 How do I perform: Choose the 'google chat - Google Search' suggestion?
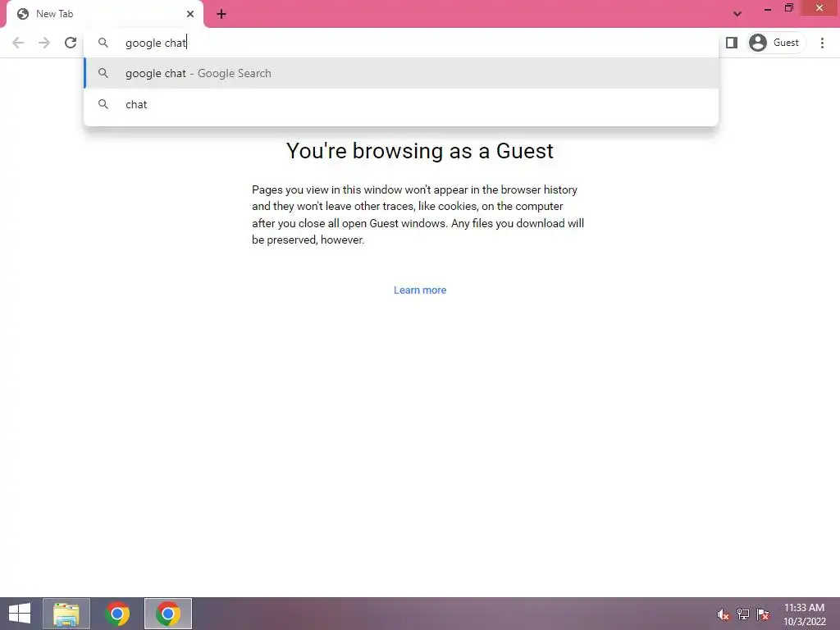click(x=400, y=73)
